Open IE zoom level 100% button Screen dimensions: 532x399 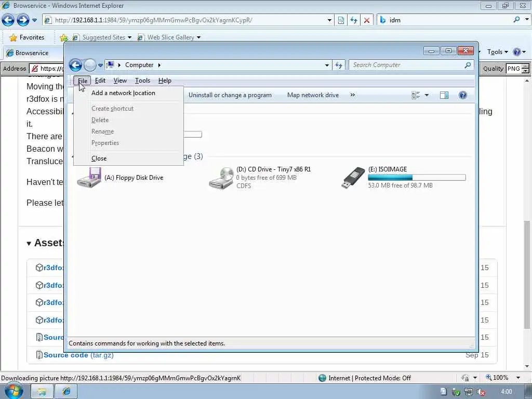[497, 378]
